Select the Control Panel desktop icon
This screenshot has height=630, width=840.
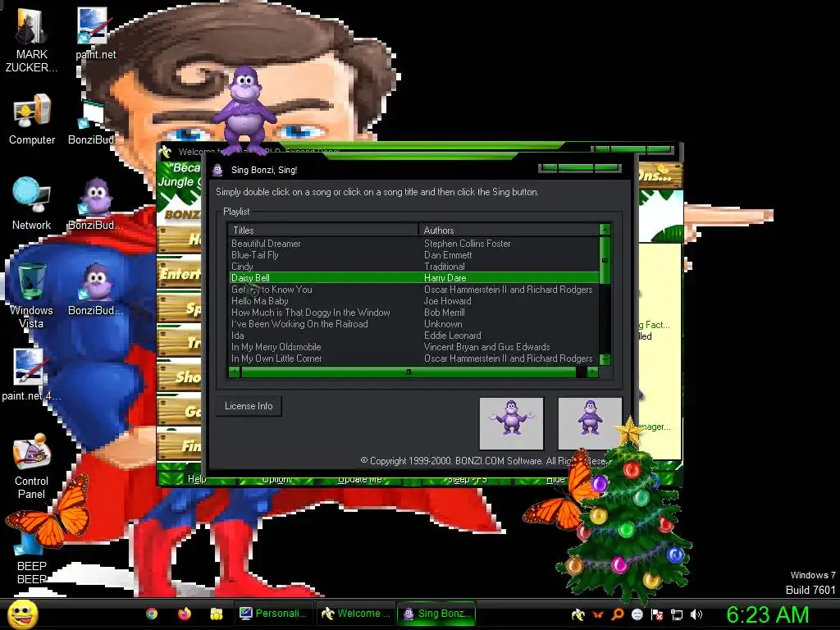(31, 466)
